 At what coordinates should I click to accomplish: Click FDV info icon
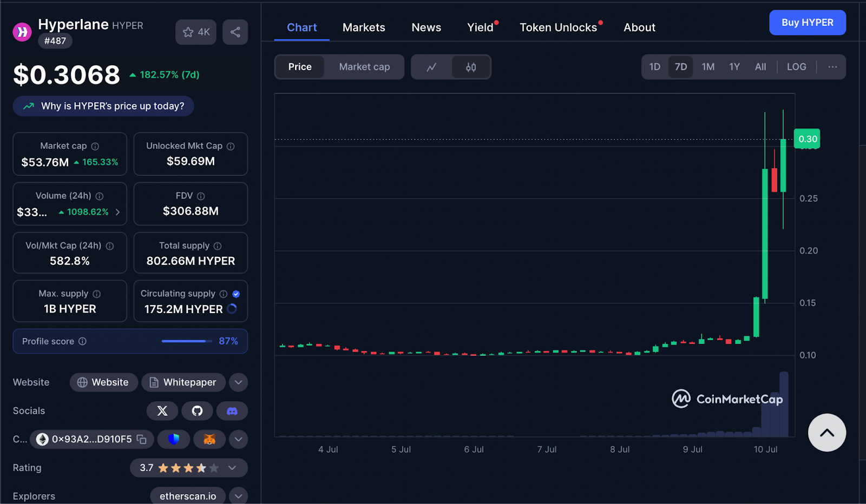point(201,196)
